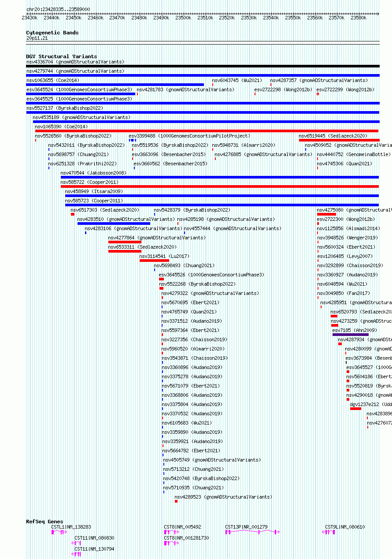Viewport: 392px width, 559px height.
Task: Open the esv3645524 1000Genomes variant label
Action: (x=79, y=89)
